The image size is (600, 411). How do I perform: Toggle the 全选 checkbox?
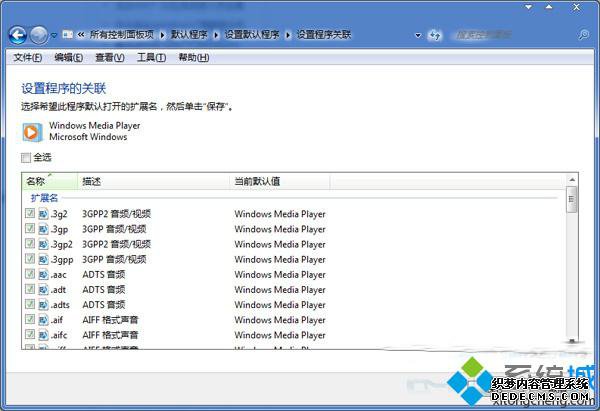point(26,158)
